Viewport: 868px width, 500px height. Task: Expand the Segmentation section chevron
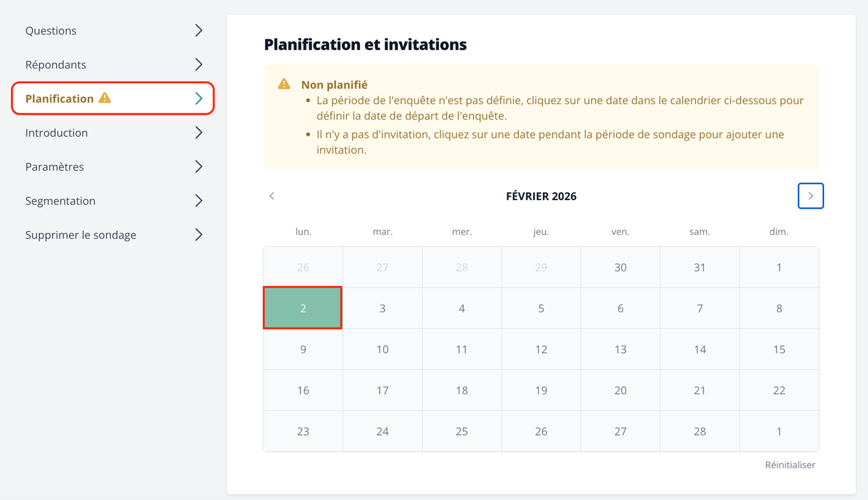[199, 200]
